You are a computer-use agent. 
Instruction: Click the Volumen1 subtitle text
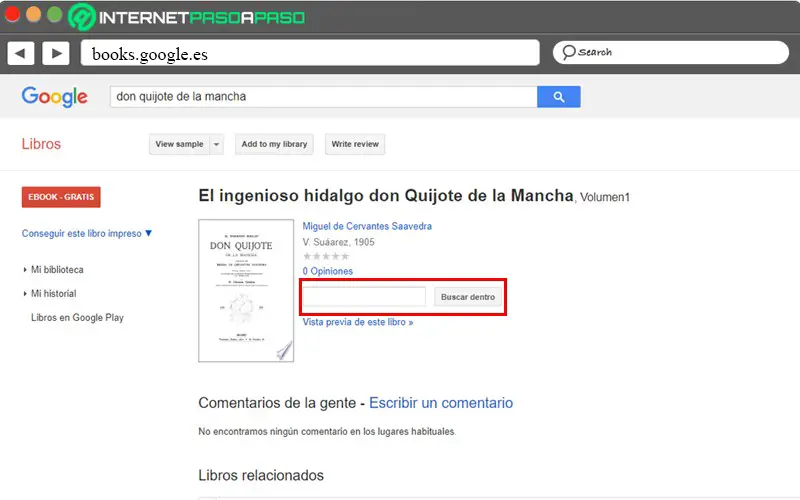click(x=605, y=197)
